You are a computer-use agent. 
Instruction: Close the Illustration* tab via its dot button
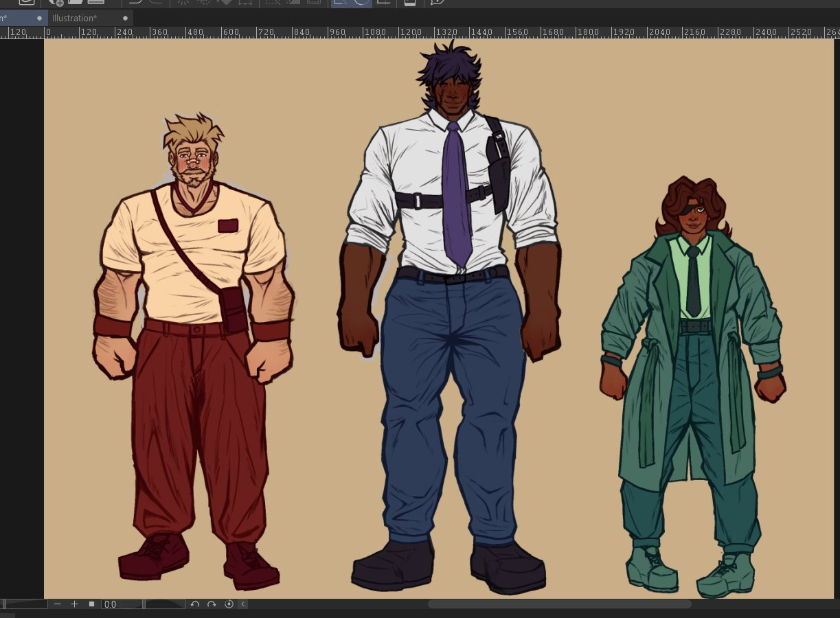click(x=125, y=18)
